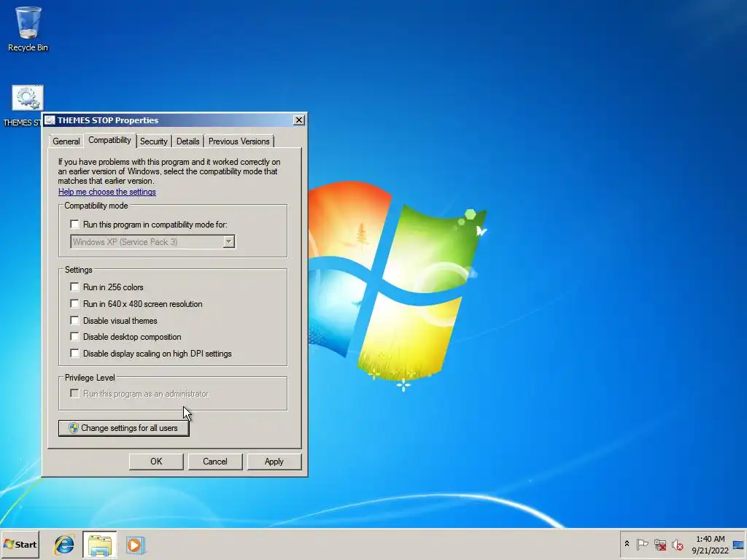Close the THEMES STOP Properties dialog

pos(298,120)
